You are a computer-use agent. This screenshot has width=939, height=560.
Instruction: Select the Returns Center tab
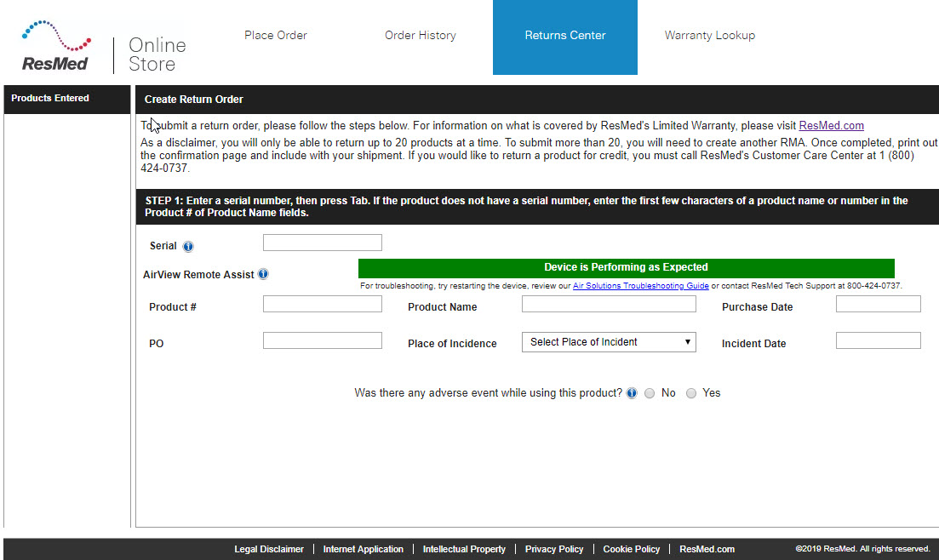pyautogui.click(x=564, y=36)
